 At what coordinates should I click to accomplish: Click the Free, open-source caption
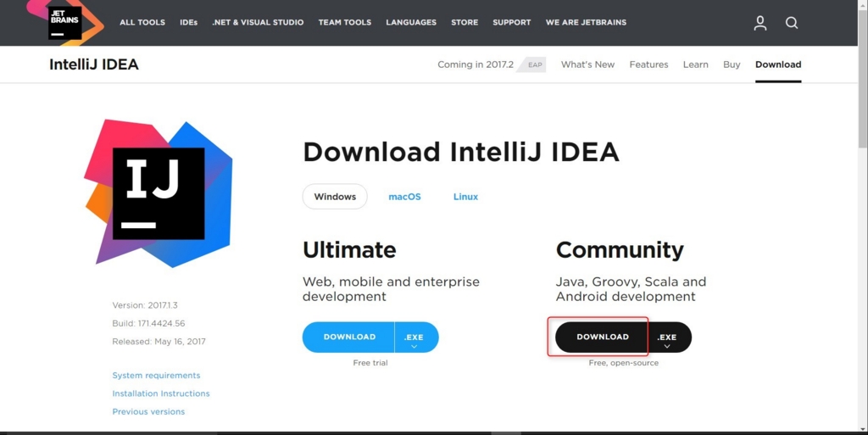click(x=623, y=363)
